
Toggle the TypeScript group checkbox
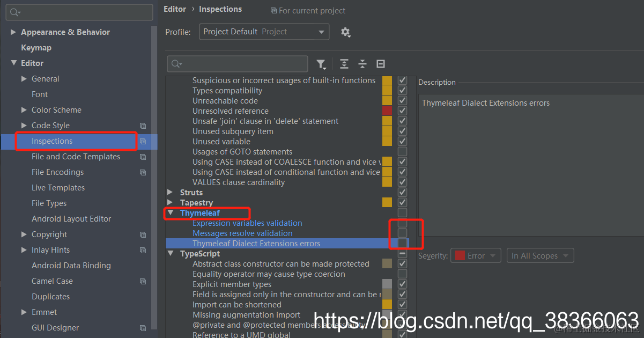click(402, 254)
